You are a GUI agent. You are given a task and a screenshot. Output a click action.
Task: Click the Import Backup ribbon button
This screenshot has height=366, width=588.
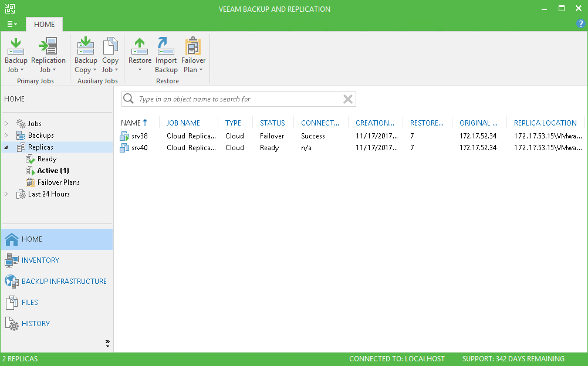(x=166, y=55)
